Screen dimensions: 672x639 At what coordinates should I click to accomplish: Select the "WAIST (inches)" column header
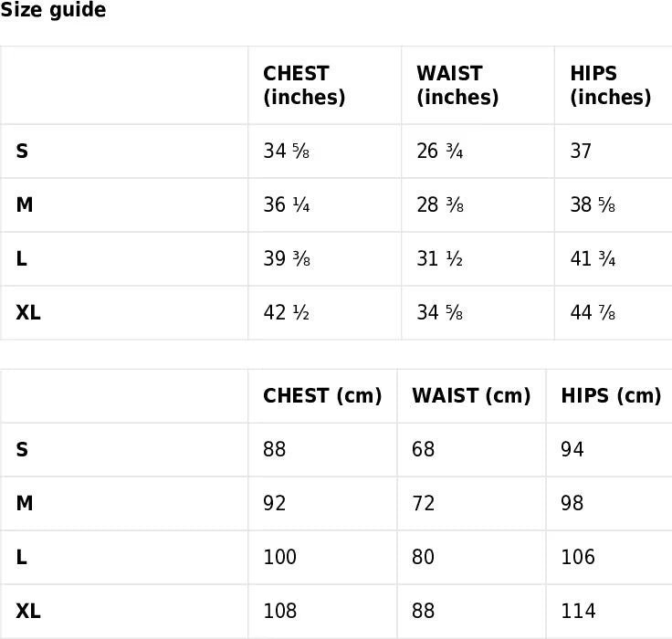click(457, 86)
